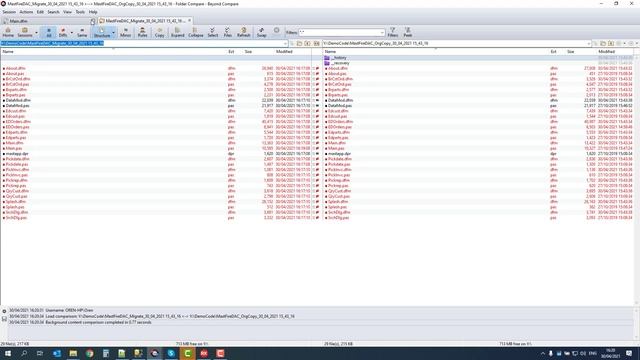640x360 pixels.
Task: Go up one level on left pane
Action: point(308,43)
